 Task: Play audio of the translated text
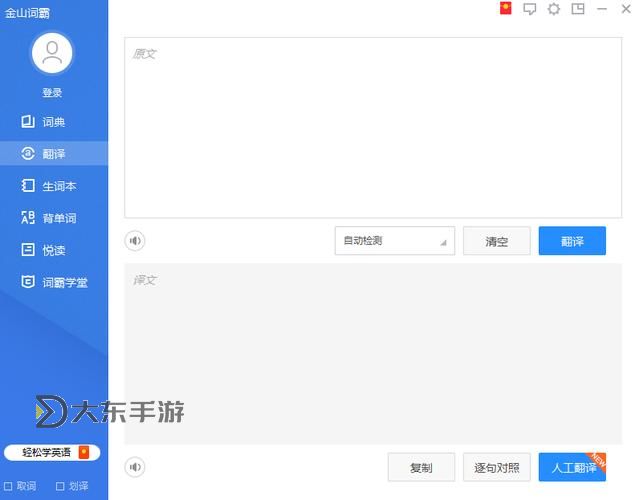coord(135,467)
